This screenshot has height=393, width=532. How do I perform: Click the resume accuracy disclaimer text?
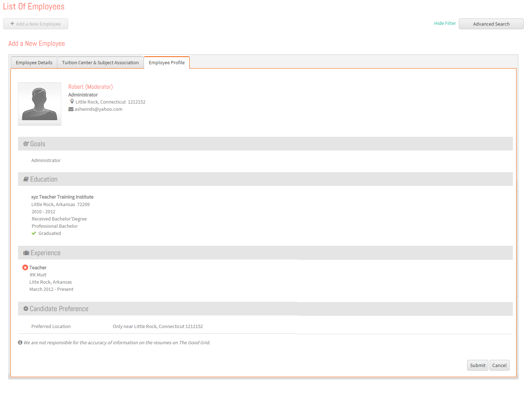tap(117, 343)
